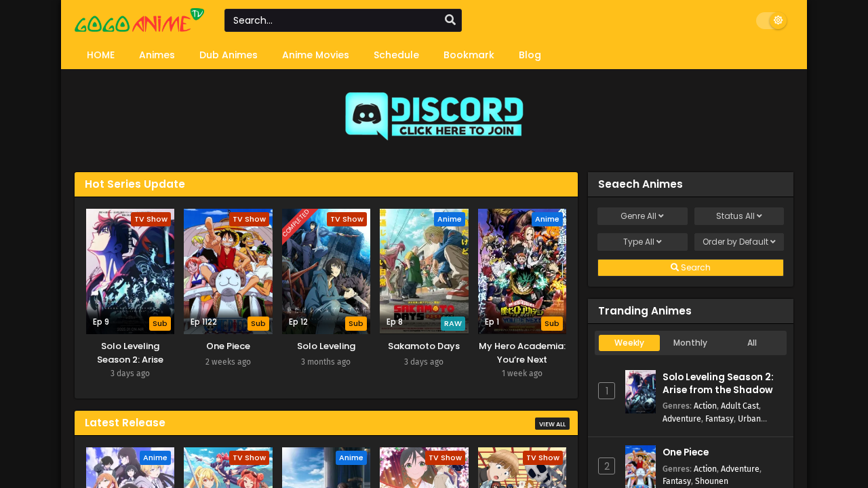The width and height of the screenshot is (868, 488).
Task: Expand the Status All dropdown
Action: coord(739,216)
